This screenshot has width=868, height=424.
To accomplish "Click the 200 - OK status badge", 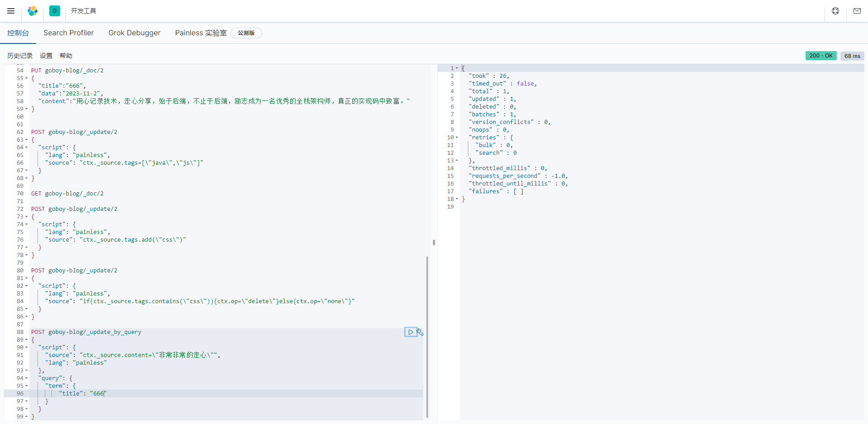I will tap(821, 56).
